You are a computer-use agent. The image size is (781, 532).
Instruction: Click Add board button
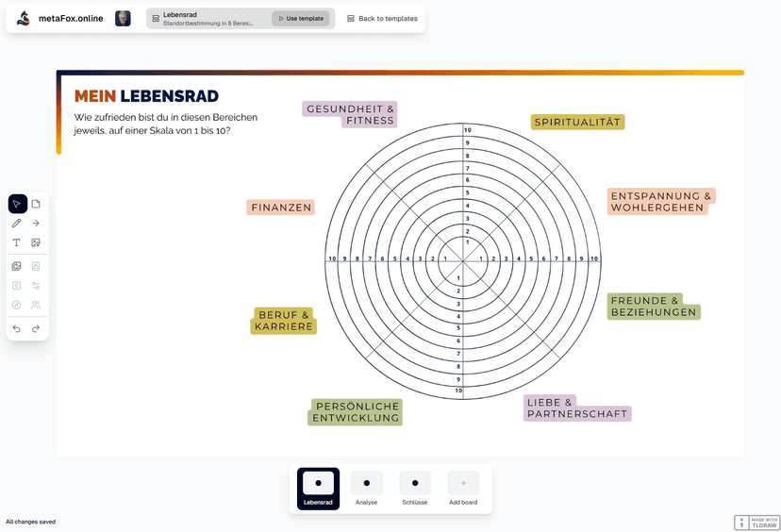coord(463,489)
